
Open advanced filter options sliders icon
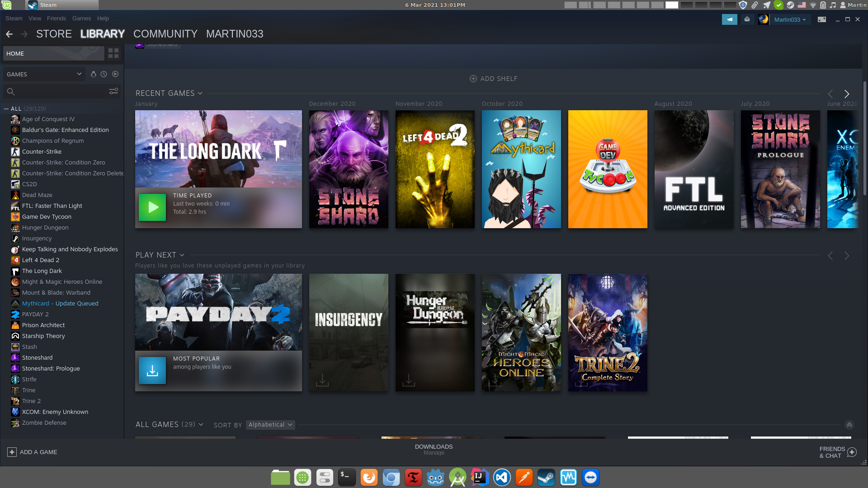point(113,91)
